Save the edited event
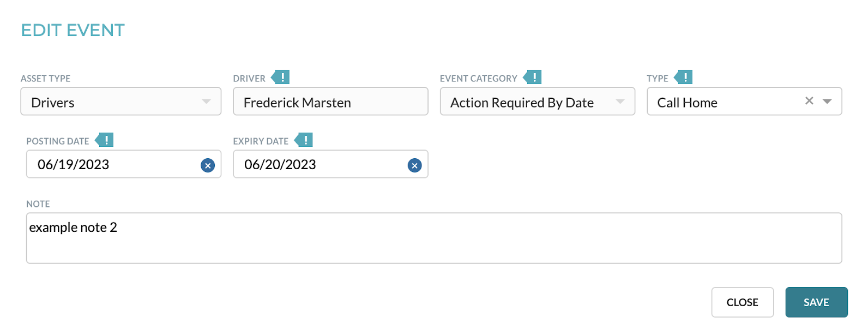Viewport: 868px width, 334px height. 816,302
